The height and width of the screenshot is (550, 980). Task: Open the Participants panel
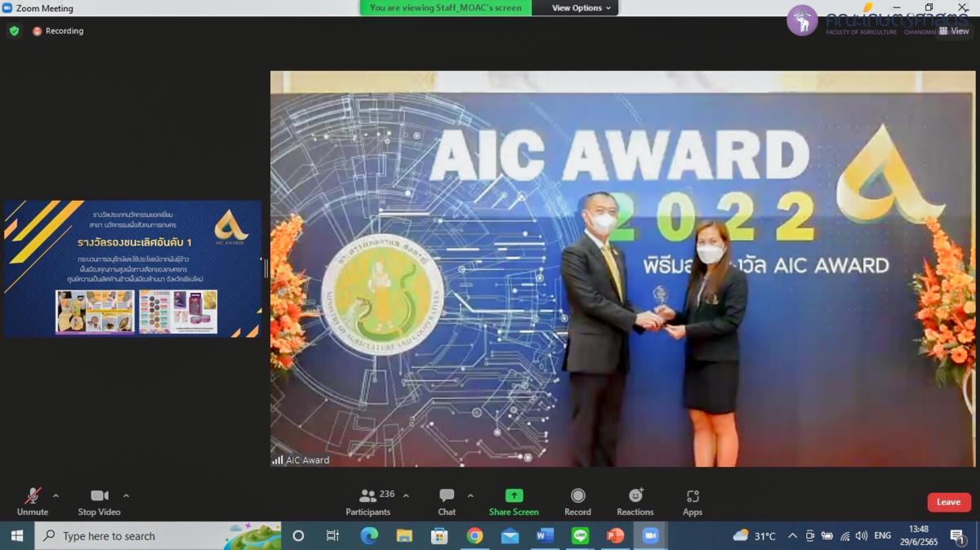click(368, 501)
